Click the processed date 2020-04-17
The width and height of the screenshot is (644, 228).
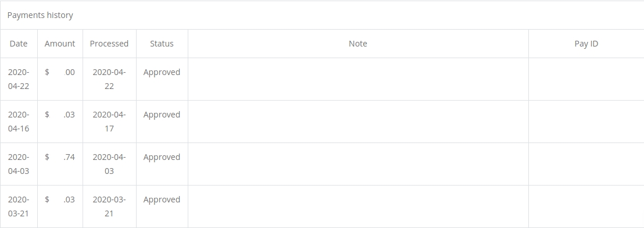[x=109, y=122]
